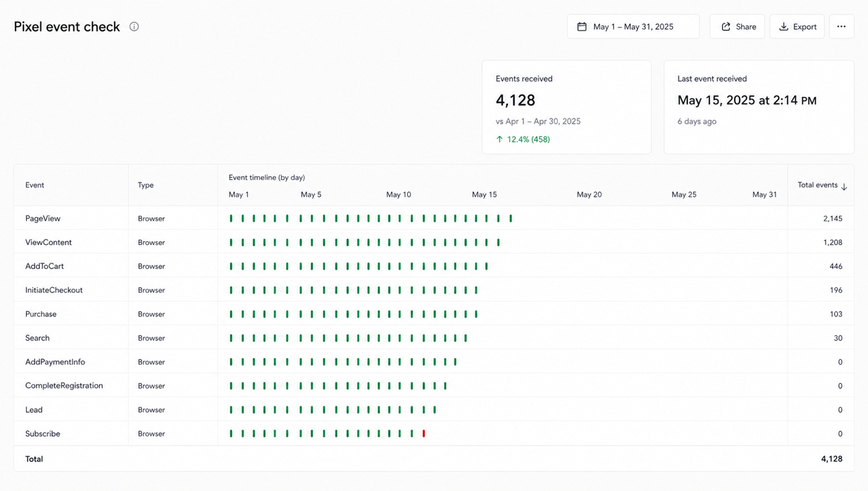Click the Type column header

click(146, 185)
